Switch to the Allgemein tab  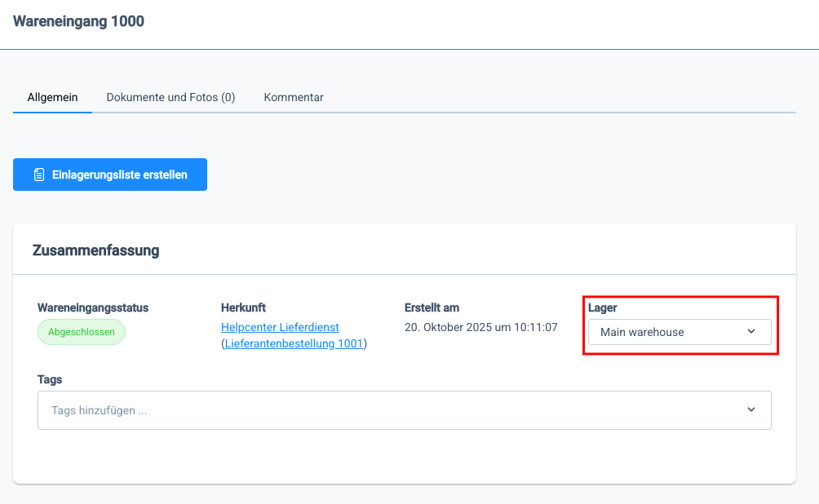(52, 97)
